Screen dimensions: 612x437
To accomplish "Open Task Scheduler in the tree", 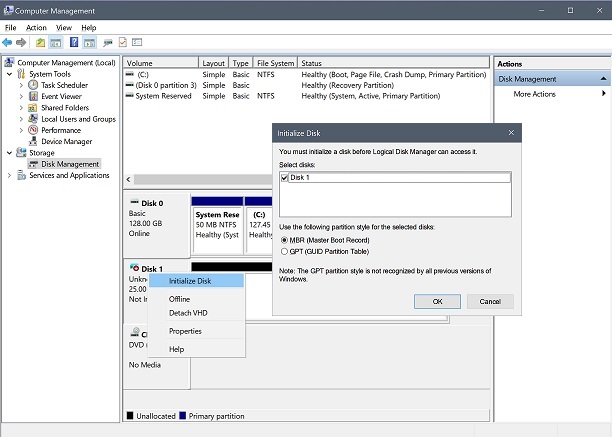I will pyautogui.click(x=64, y=85).
